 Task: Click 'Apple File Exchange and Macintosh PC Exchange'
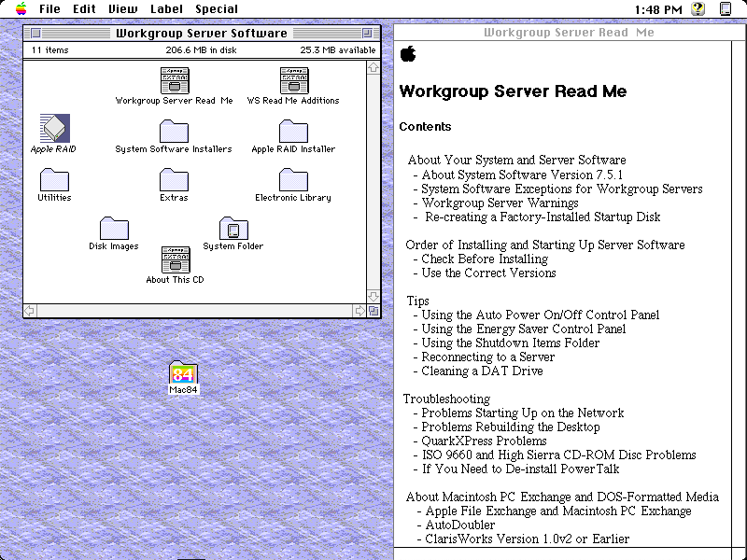(558, 511)
